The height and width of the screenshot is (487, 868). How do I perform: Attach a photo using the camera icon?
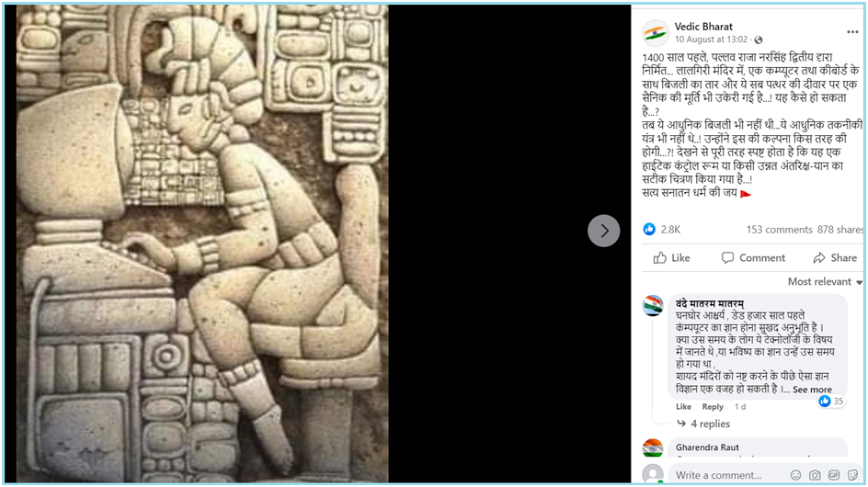[815, 475]
